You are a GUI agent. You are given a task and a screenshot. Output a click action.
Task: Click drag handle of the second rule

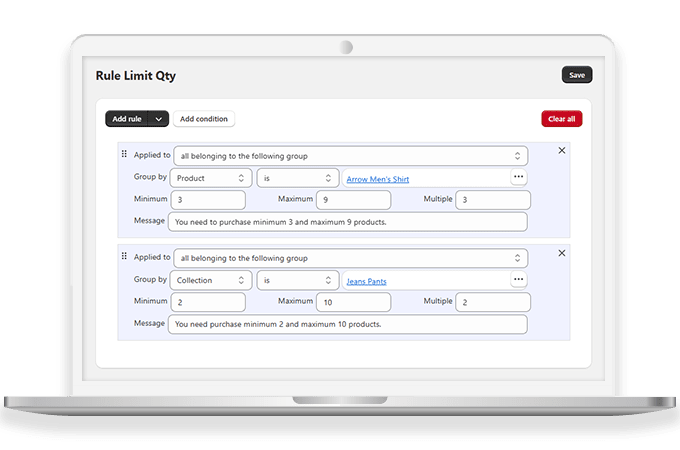[x=124, y=256]
